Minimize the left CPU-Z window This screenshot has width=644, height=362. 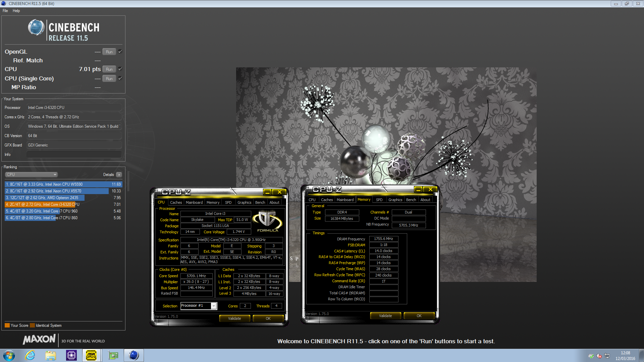click(267, 192)
